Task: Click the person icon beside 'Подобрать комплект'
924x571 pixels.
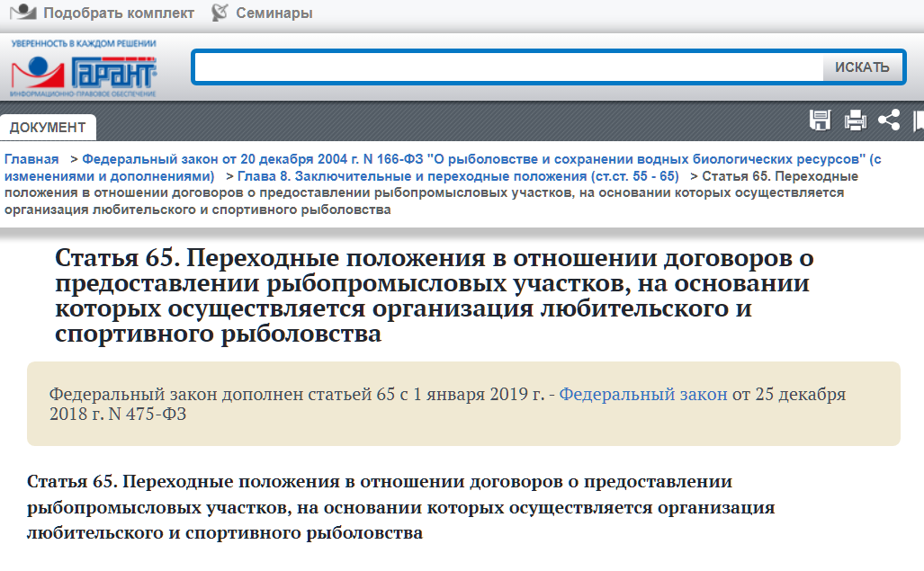Action: [23, 12]
